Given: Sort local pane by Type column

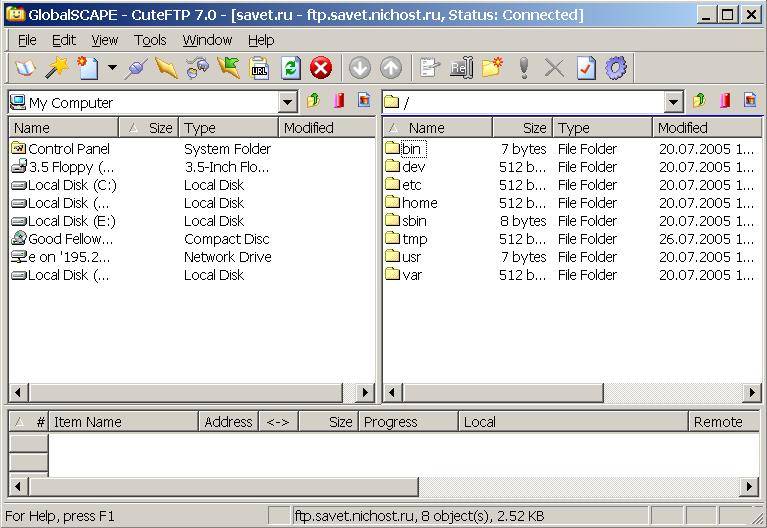Looking at the screenshot, I should pyautogui.click(x=228, y=128).
